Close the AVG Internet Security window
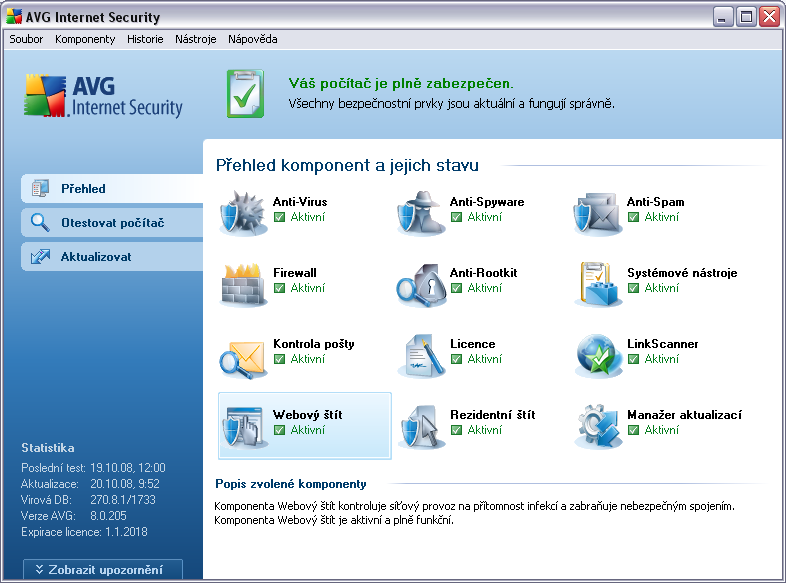This screenshot has height=583, width=786. coord(769,17)
